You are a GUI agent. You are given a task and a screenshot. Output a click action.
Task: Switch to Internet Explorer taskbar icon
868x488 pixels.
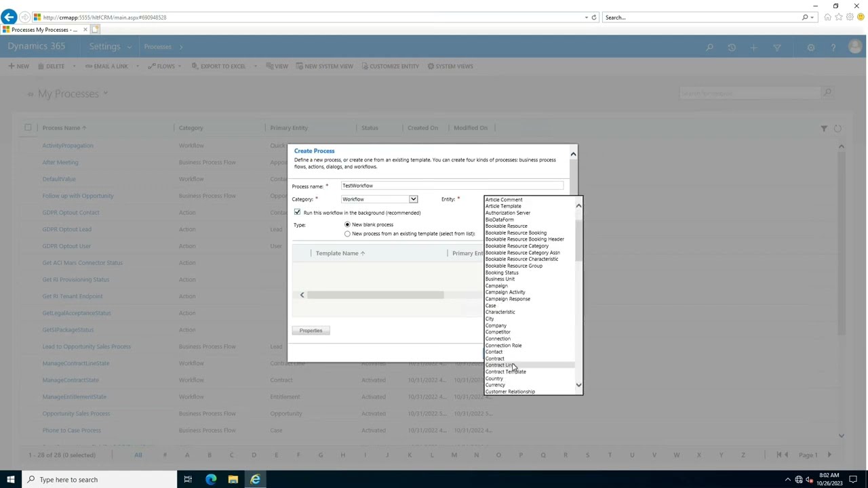click(256, 479)
